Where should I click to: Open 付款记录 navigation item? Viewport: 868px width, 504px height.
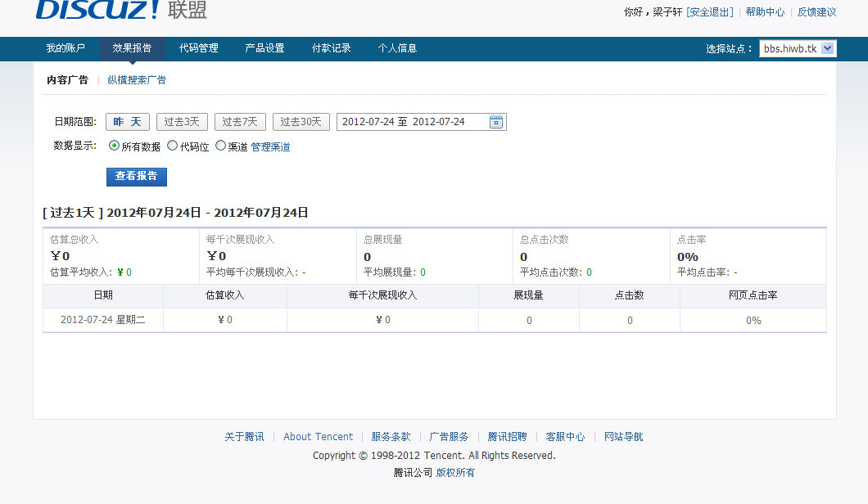[x=332, y=48]
